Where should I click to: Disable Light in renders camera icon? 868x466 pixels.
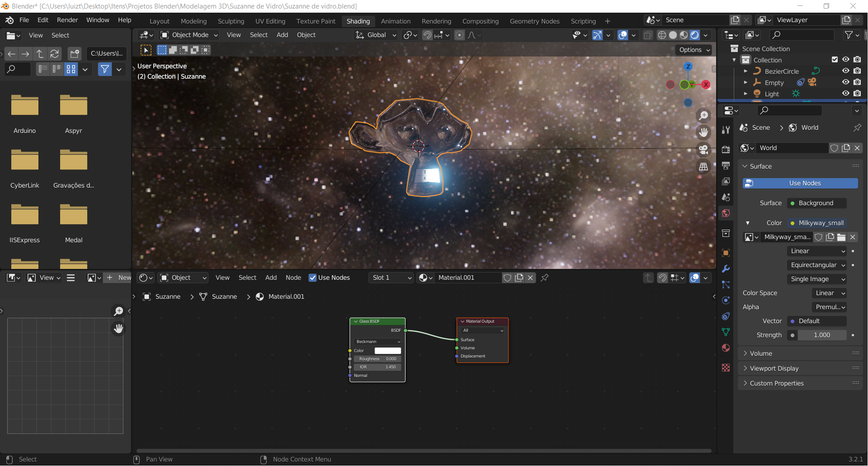point(857,94)
